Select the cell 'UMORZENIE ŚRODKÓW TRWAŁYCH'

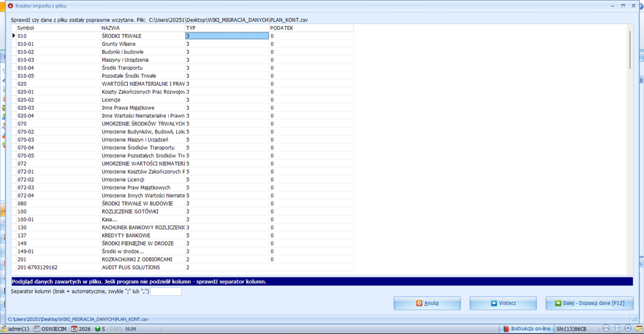pos(142,124)
